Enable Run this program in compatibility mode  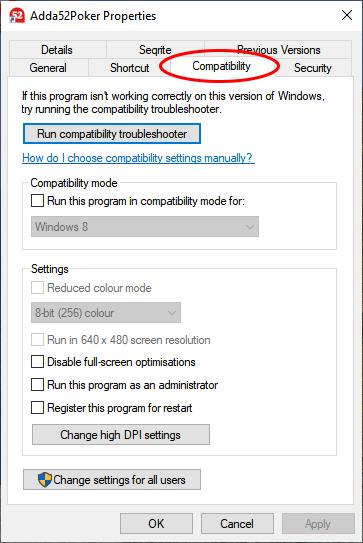click(37, 201)
